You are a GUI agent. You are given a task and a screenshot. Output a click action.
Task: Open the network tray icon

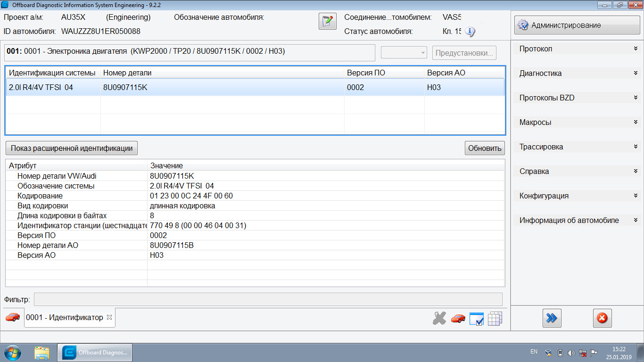(583, 353)
